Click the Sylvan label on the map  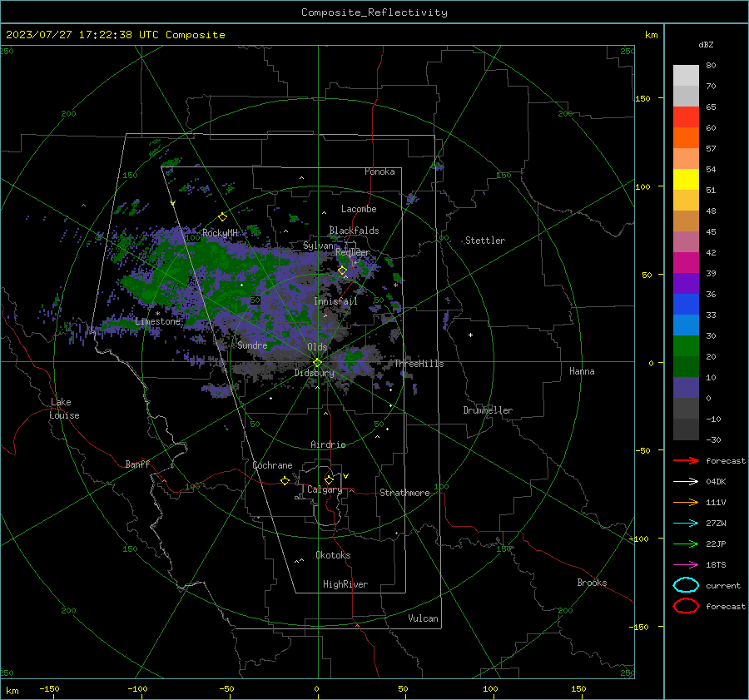point(318,246)
